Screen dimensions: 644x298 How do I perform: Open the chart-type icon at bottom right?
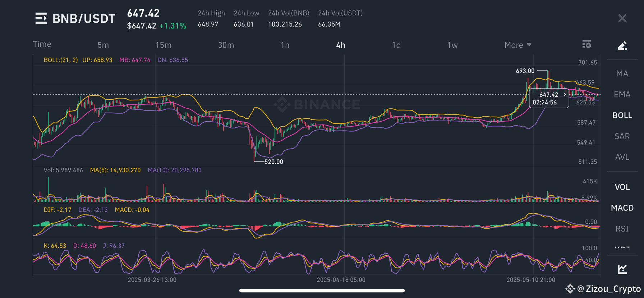[x=622, y=269]
